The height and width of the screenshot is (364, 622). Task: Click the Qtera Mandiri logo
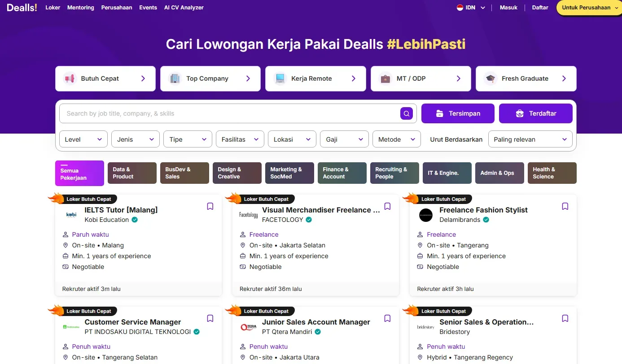pos(248,327)
